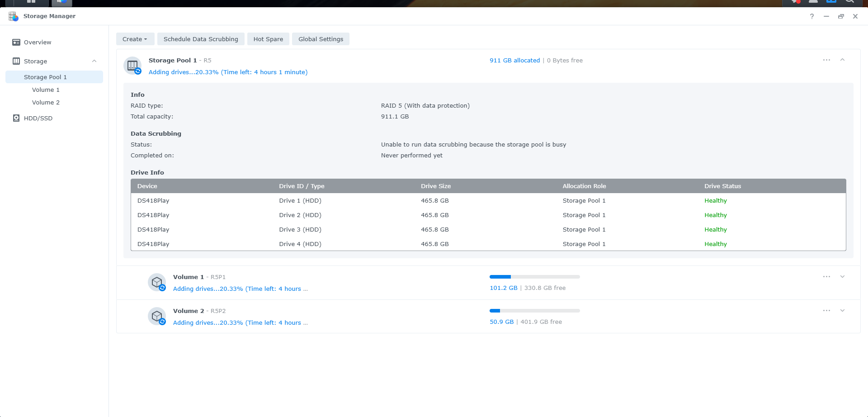Open the Overview page
Viewport: 868px width, 417px height.
coord(38,42)
